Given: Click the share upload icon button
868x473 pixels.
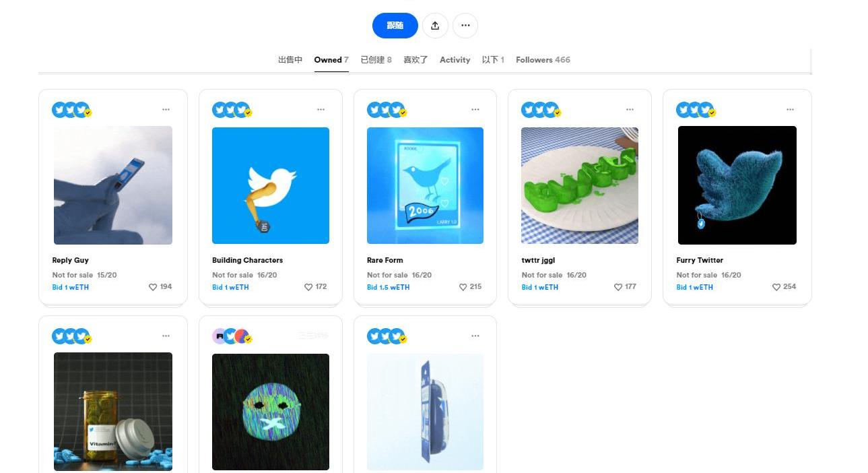Looking at the screenshot, I should point(435,26).
